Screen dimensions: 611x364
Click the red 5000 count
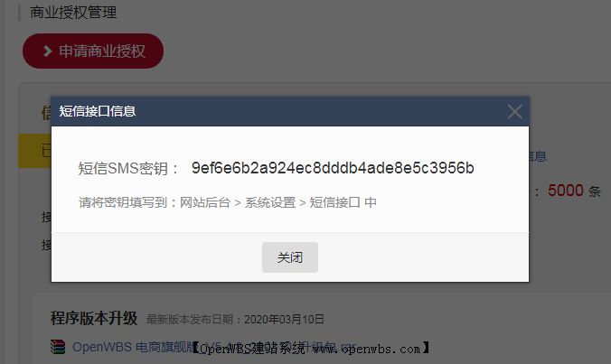click(x=566, y=191)
